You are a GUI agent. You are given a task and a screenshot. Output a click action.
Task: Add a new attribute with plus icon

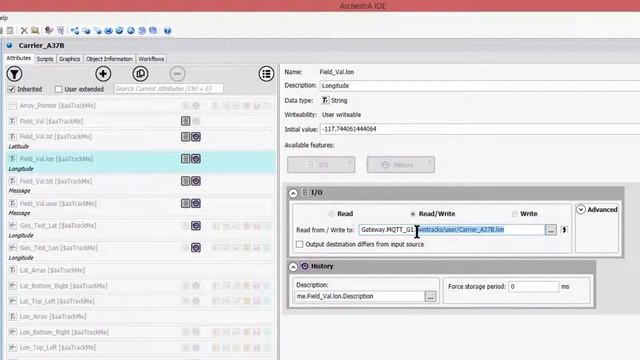[x=103, y=74]
